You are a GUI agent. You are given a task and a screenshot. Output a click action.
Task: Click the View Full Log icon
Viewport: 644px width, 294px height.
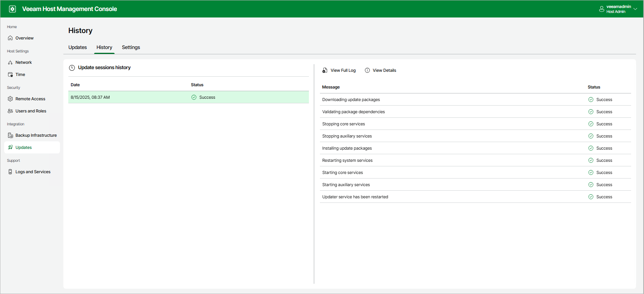[325, 70]
